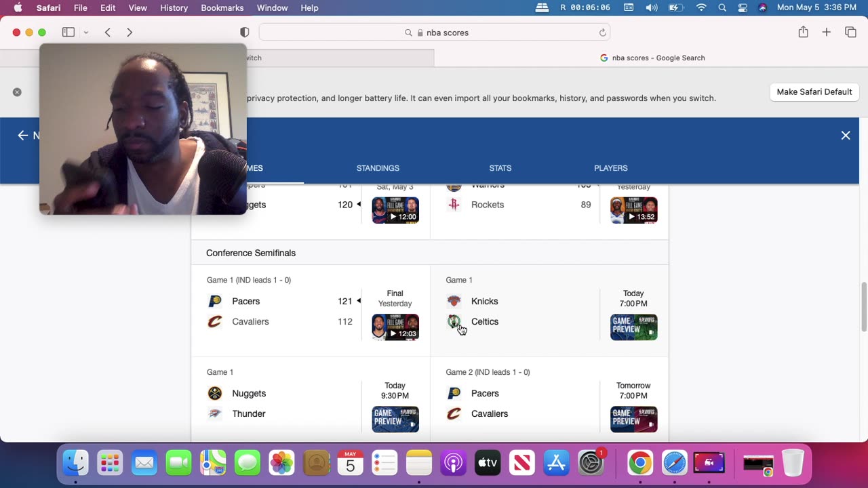Click the Thunder team name
Screen dimensions: 868x488
(249, 413)
